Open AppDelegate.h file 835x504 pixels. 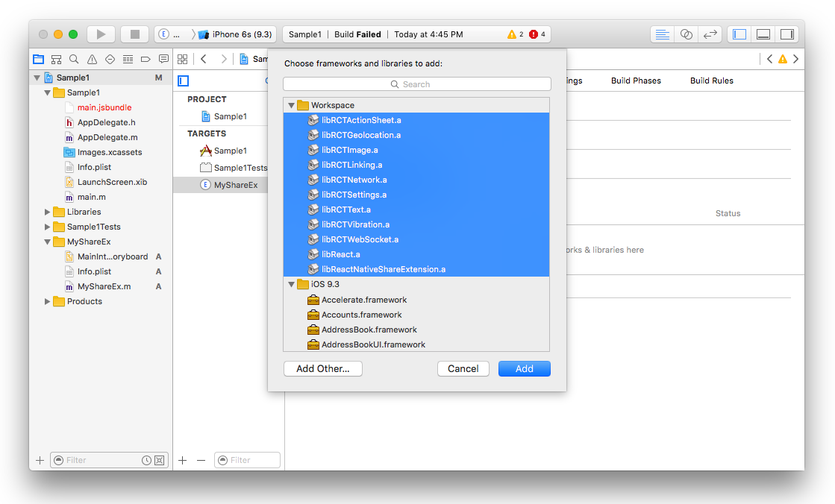click(107, 122)
